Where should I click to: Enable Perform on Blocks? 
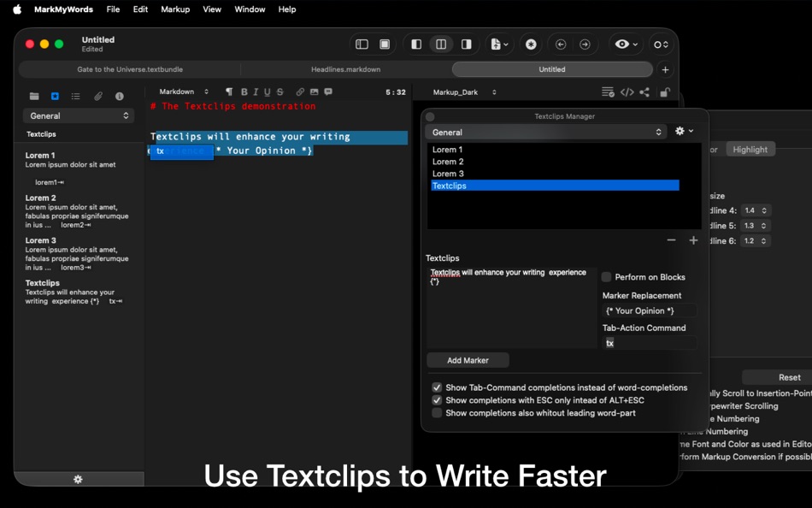click(x=606, y=276)
